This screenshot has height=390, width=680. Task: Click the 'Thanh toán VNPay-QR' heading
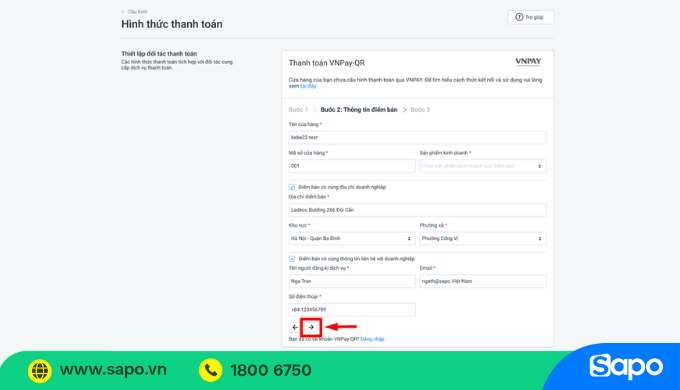click(x=327, y=63)
